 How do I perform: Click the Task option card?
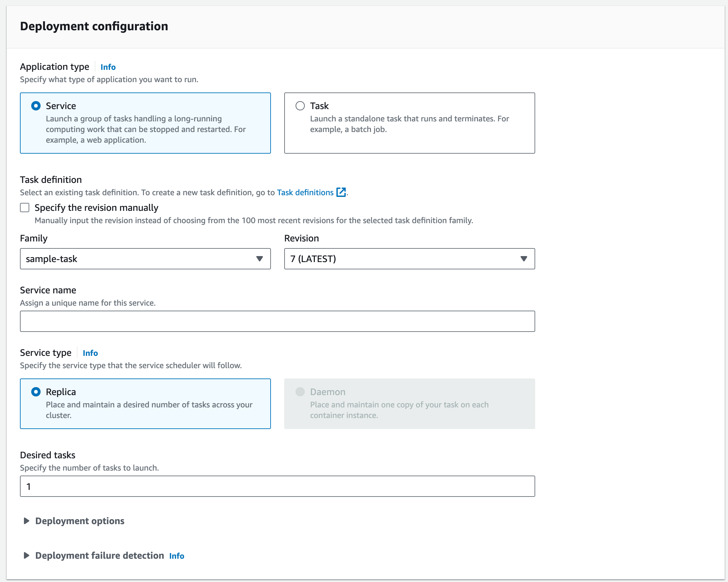(x=409, y=123)
